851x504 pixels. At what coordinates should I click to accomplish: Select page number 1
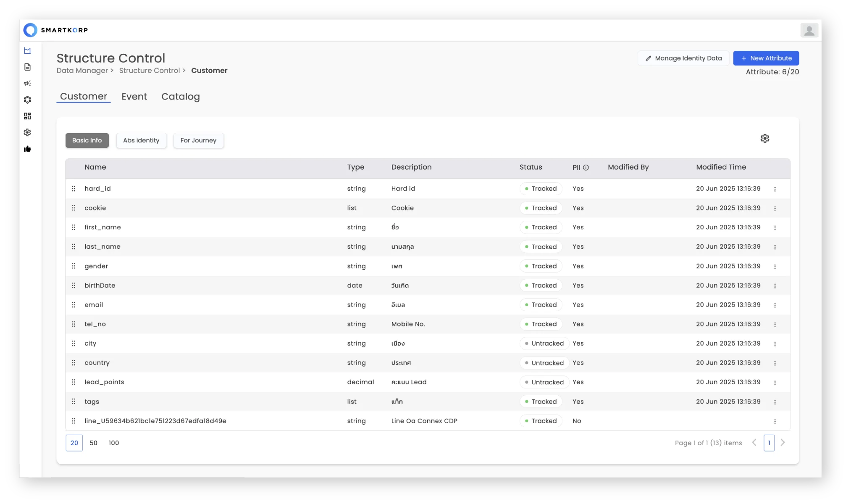[x=769, y=443]
